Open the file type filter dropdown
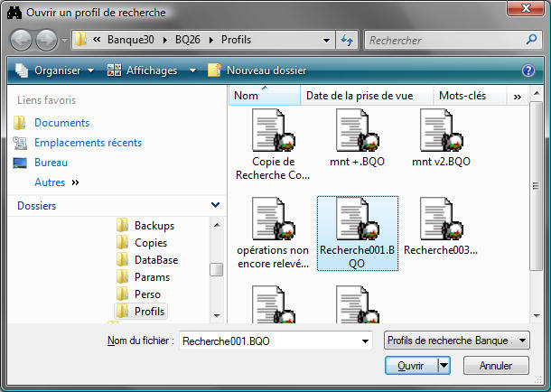The width and height of the screenshot is (551, 392). coord(456,341)
